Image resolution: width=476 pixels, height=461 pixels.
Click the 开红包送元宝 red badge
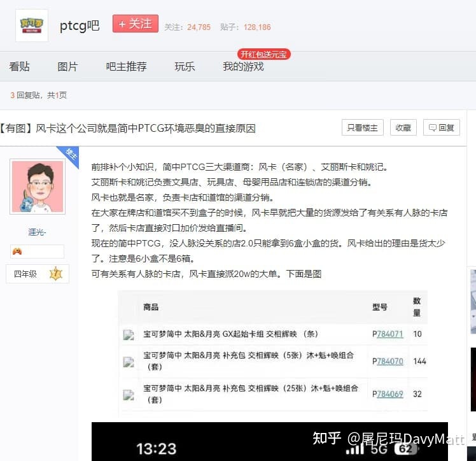point(264,54)
